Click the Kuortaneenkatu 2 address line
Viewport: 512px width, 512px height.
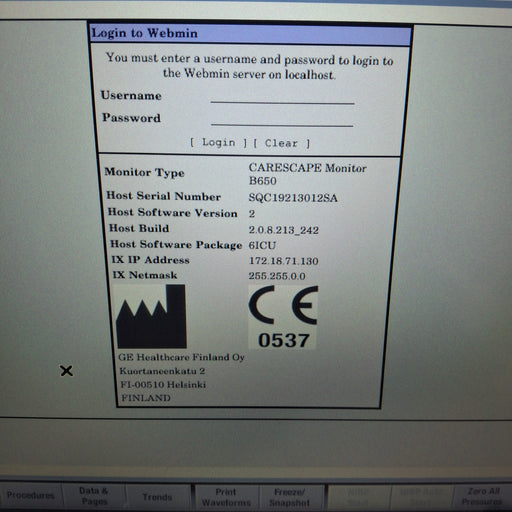click(162, 371)
